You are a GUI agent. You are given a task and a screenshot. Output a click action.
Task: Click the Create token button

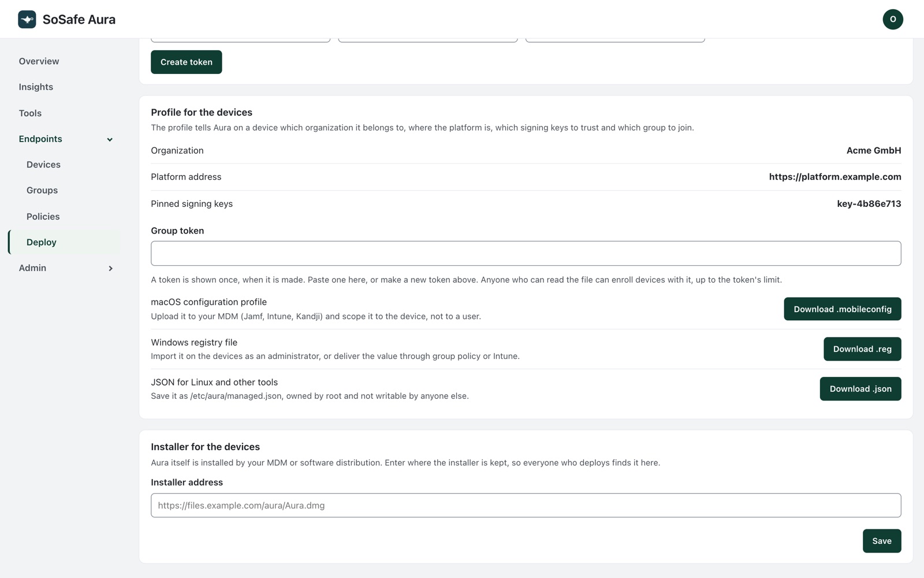coord(186,62)
